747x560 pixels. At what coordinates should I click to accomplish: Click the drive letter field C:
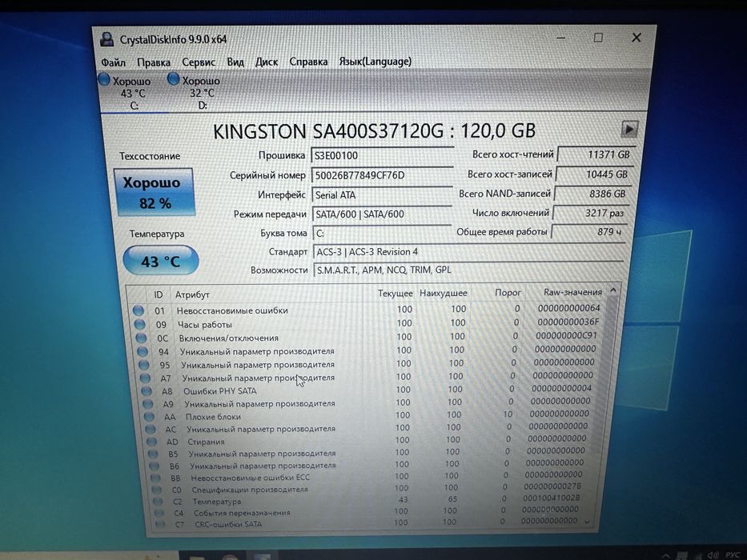tap(383, 234)
